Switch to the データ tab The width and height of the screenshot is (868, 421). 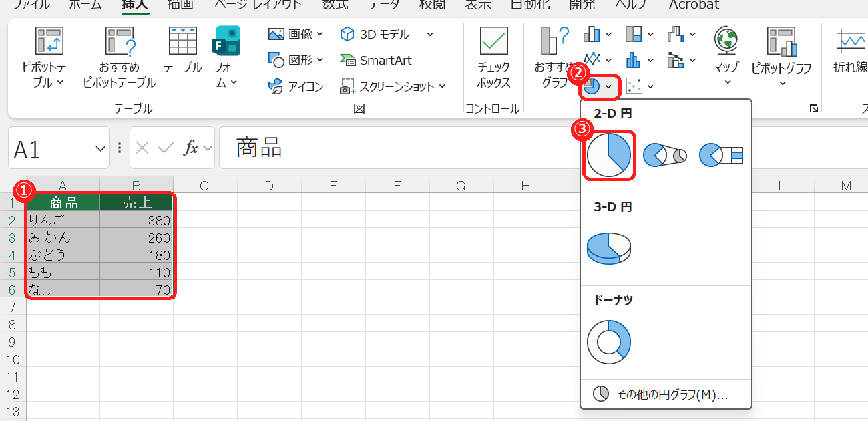tap(384, 5)
